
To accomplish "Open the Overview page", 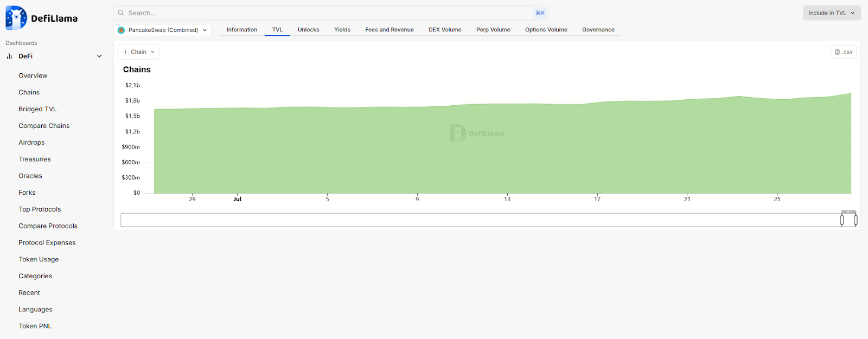I will coord(33,76).
